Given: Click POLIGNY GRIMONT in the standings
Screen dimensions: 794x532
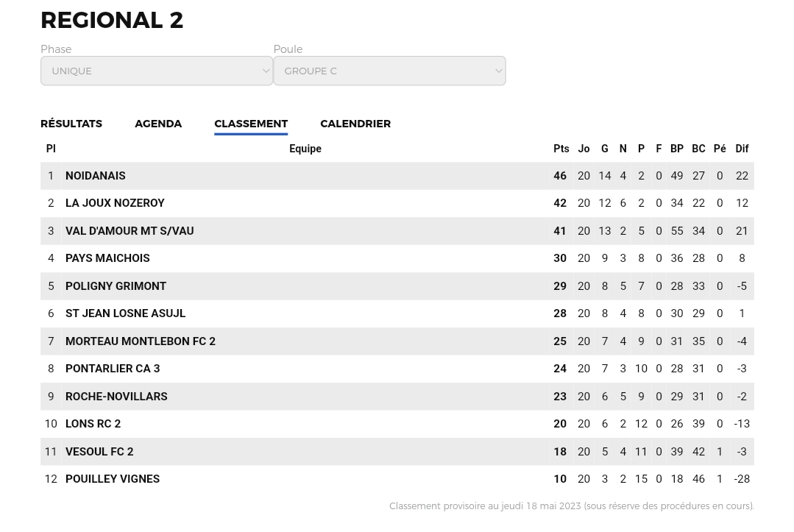Looking at the screenshot, I should click(x=116, y=286).
